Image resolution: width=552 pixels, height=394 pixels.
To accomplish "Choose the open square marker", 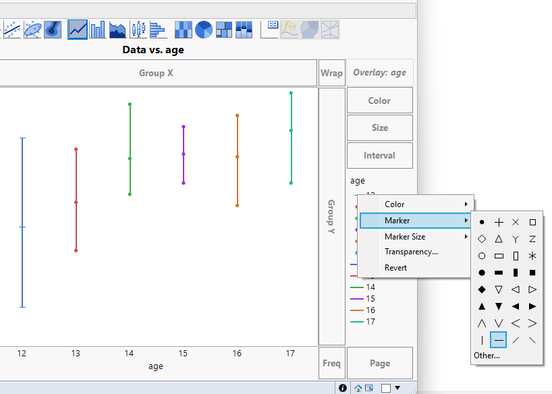I will pos(532,222).
